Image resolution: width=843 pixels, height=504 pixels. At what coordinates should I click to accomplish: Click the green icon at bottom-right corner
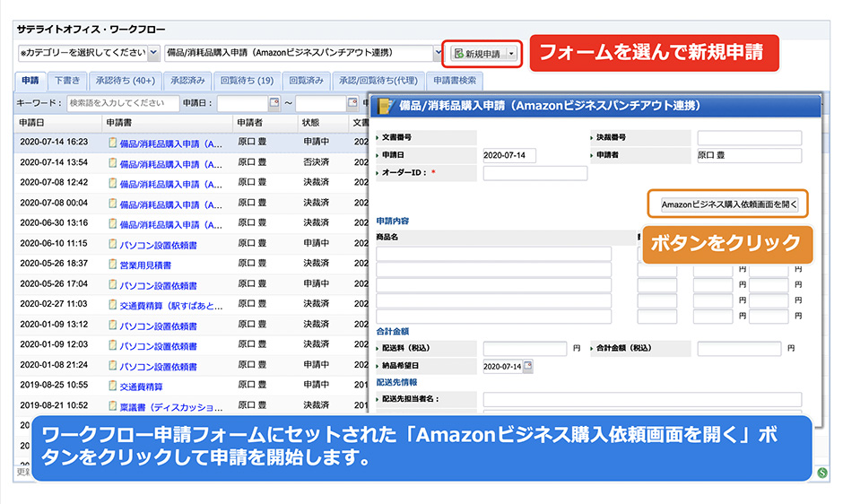pos(822,473)
